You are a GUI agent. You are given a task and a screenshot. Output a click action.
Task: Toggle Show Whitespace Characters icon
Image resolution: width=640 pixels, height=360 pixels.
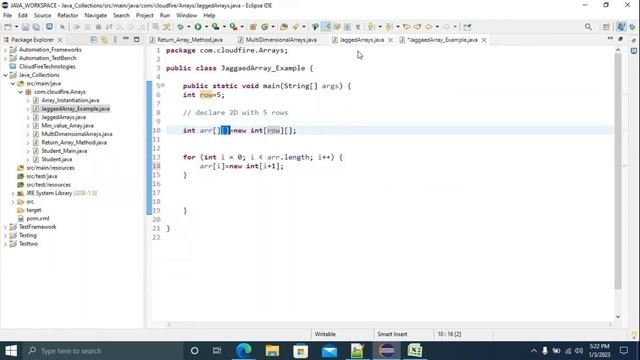(358, 27)
